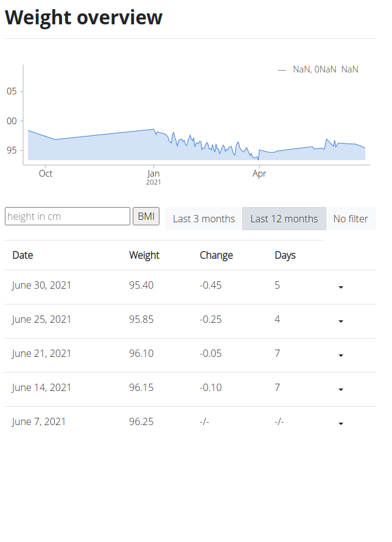Sort the table by Change column
392x542 pixels.
pos(216,255)
